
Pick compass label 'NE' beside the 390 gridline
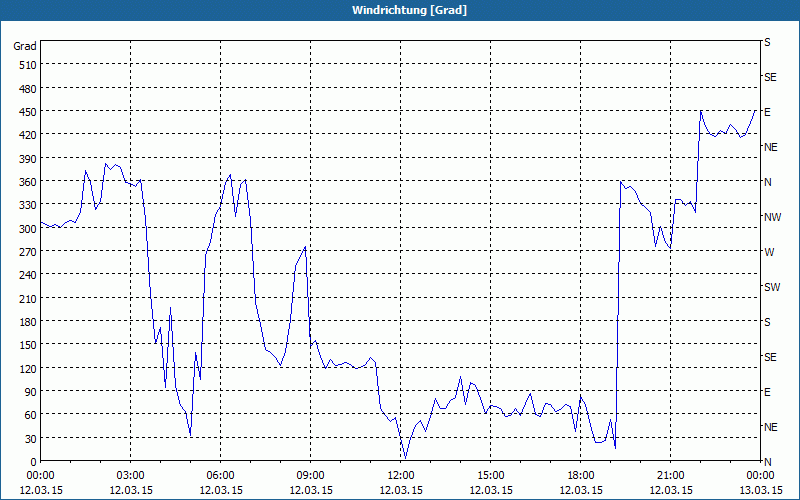point(771,147)
